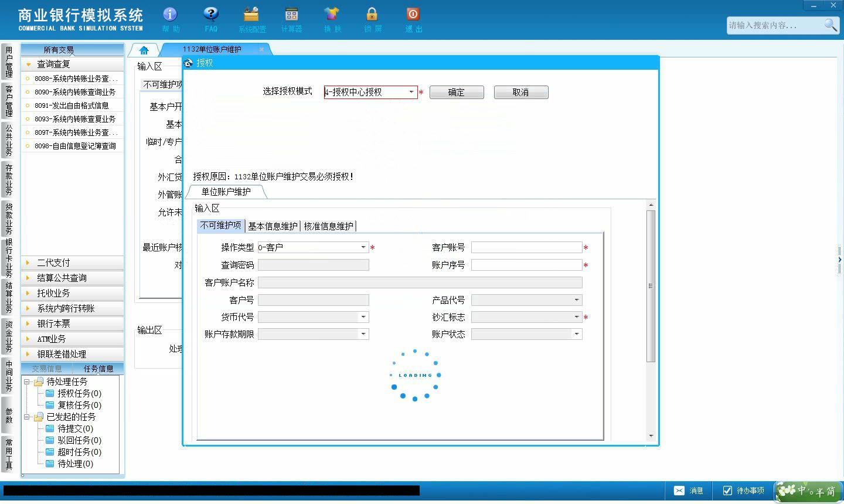This screenshot has width=844, height=504.
Task: Switch to 核准信息维护 tab in dialog
Action: 329,226
